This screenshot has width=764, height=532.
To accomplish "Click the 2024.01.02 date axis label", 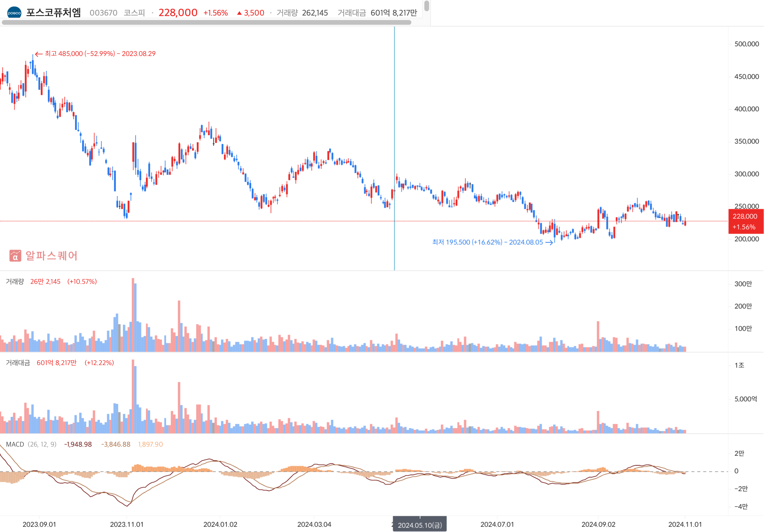I will [x=220, y=525].
